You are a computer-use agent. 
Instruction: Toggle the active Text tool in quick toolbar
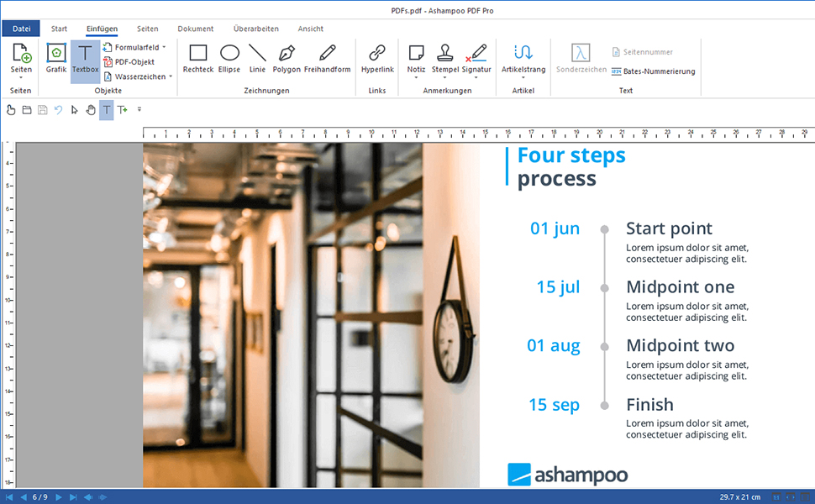106,109
